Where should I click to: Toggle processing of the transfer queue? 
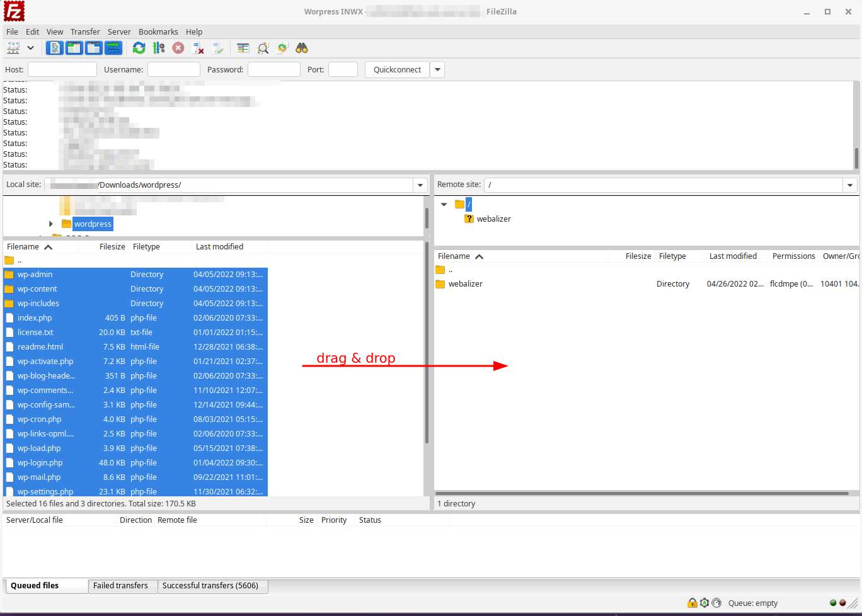tap(159, 48)
